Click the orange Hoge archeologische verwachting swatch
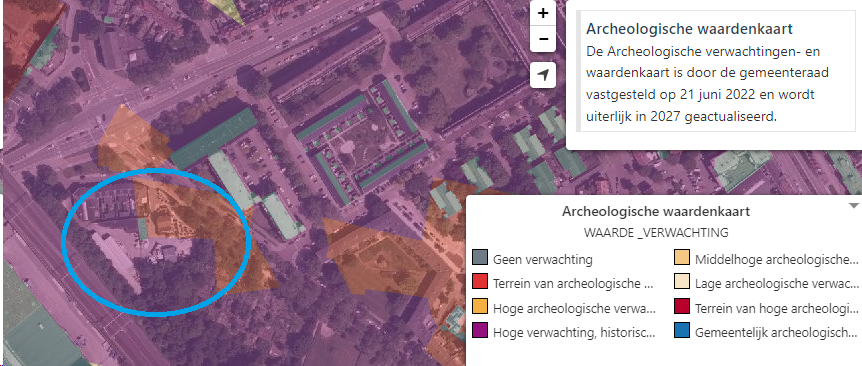The height and width of the screenshot is (366, 862). click(480, 307)
